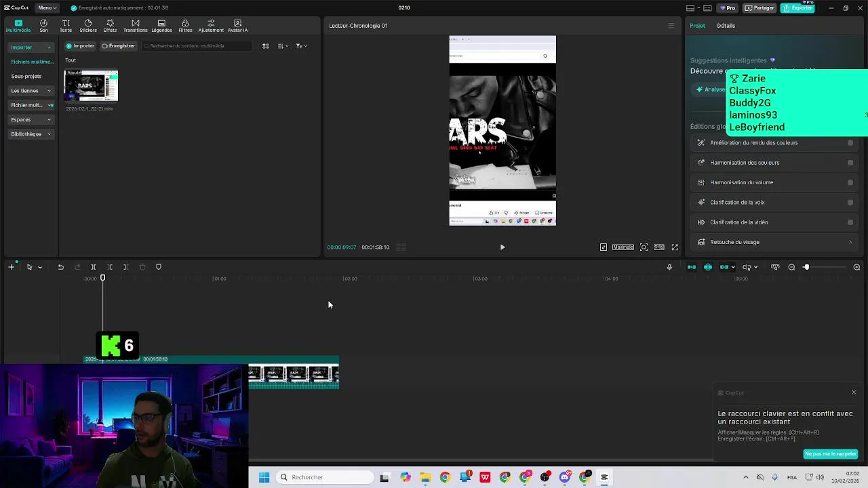Click the Enregistrer record button
Image resolution: width=868 pixels, height=488 pixels.
[x=119, y=46]
